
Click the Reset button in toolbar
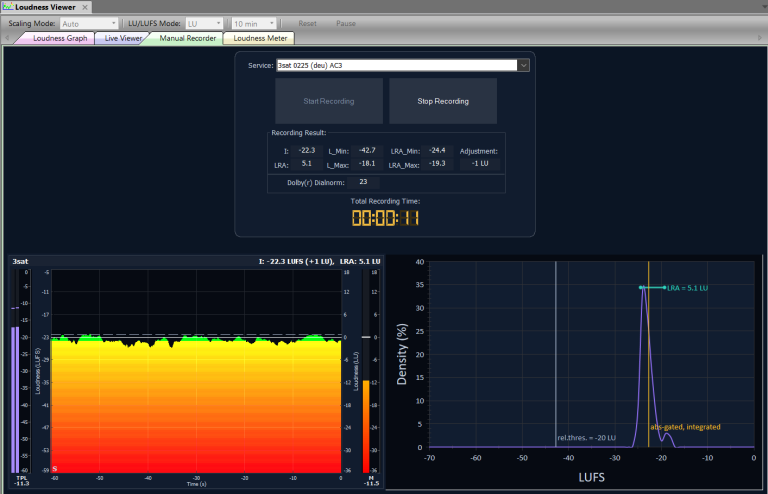tap(308, 24)
